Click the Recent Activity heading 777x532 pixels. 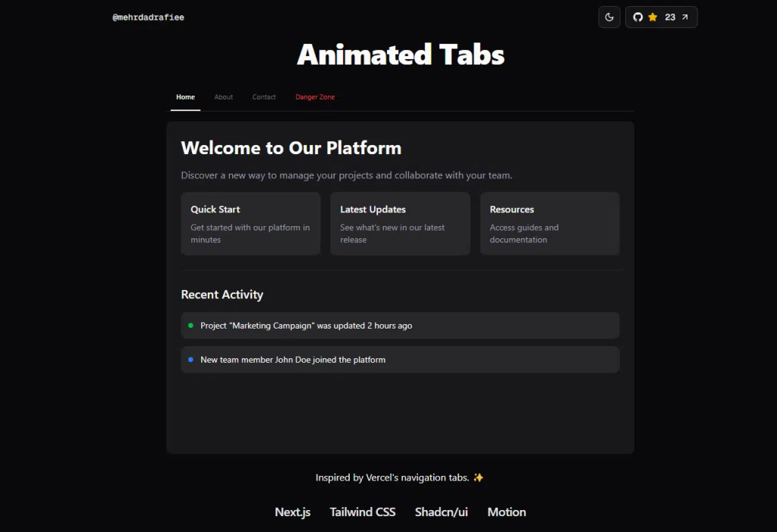click(222, 294)
